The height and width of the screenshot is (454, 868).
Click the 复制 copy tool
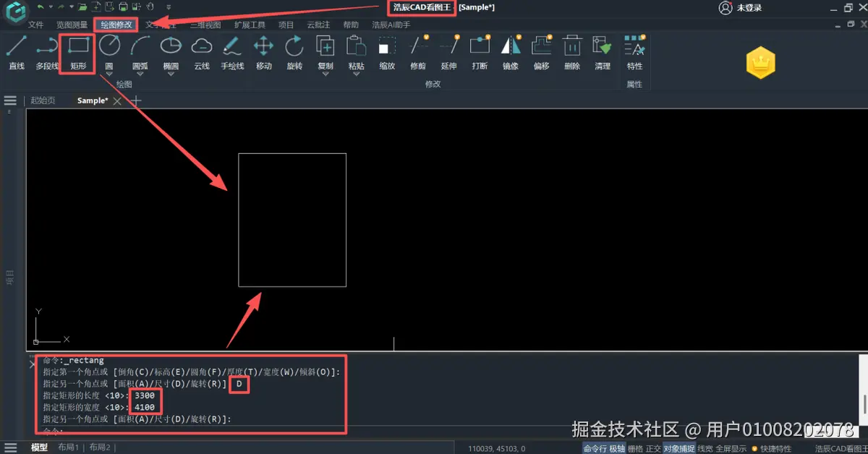[325, 52]
